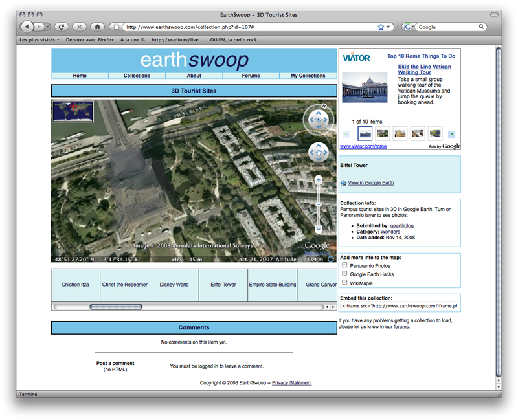
Task: Reload the current page
Action: 62,27
